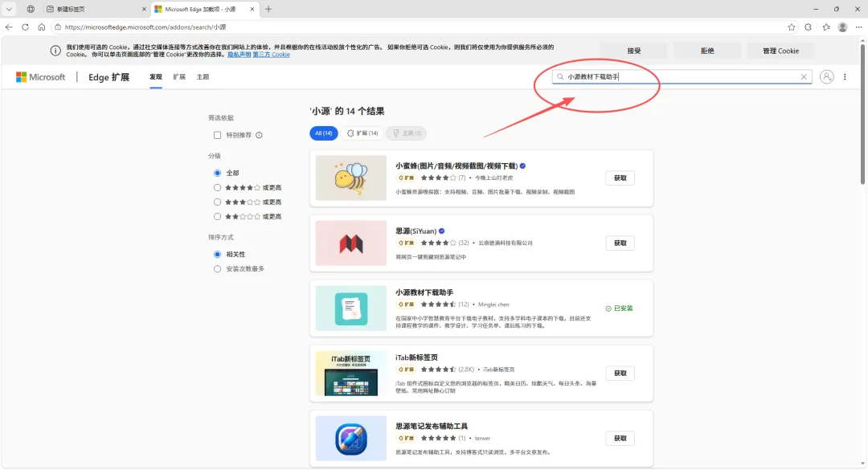The width and height of the screenshot is (868, 470).
Task: Open favorites list icon in toolbar
Action: click(x=826, y=27)
